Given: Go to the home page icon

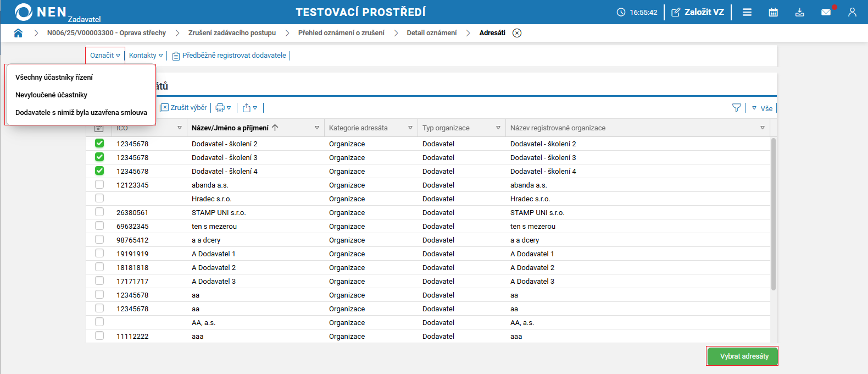Looking at the screenshot, I should [x=18, y=33].
